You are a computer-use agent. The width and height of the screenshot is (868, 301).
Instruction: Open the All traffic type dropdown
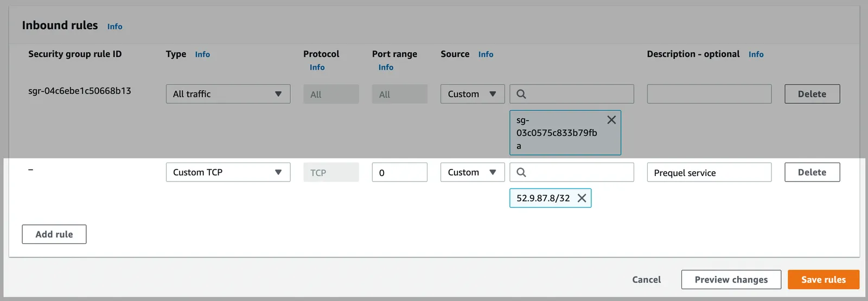click(x=228, y=94)
